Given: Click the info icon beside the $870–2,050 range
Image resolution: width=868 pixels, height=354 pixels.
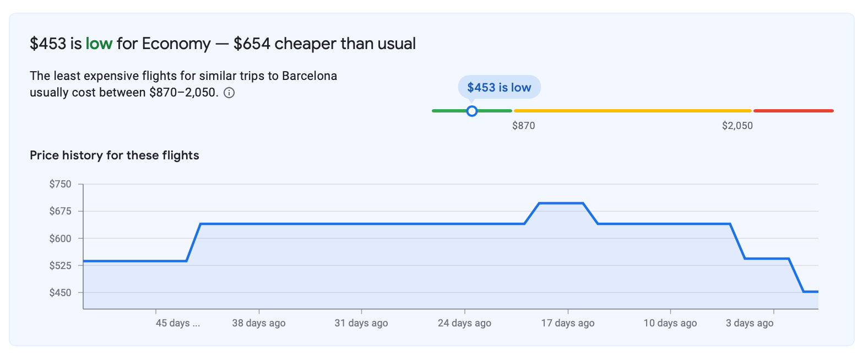Looking at the screenshot, I should pyautogui.click(x=229, y=93).
